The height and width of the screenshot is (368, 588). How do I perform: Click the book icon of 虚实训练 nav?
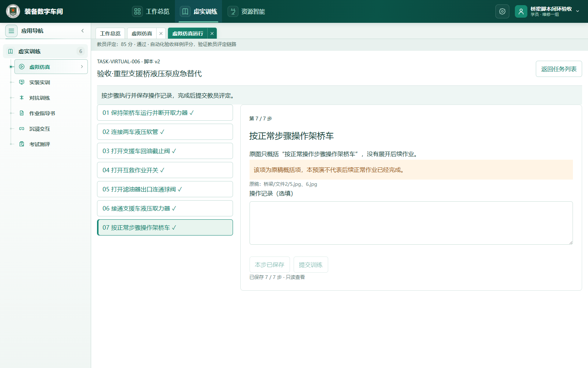point(185,11)
